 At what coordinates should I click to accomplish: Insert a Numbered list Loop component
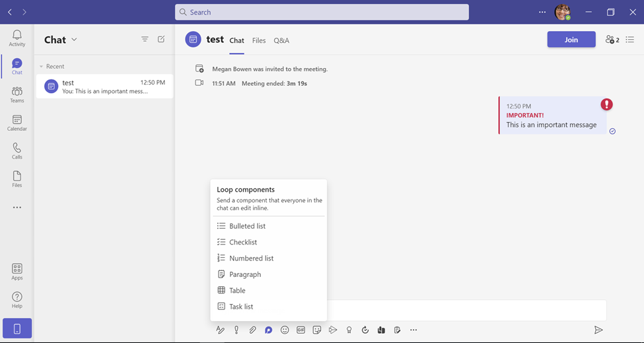269,258
